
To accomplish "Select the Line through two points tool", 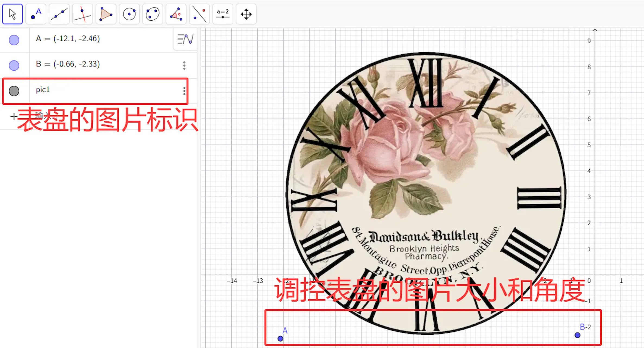I will click(59, 14).
